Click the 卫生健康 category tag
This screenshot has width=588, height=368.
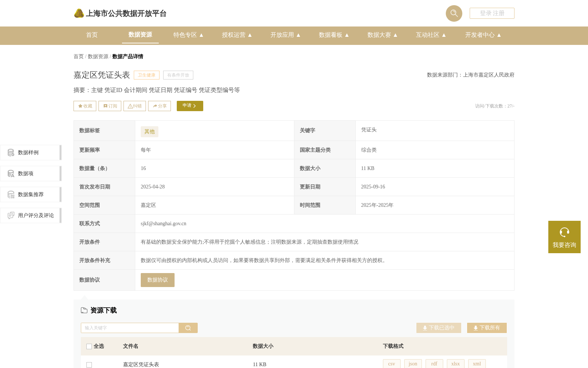point(147,75)
